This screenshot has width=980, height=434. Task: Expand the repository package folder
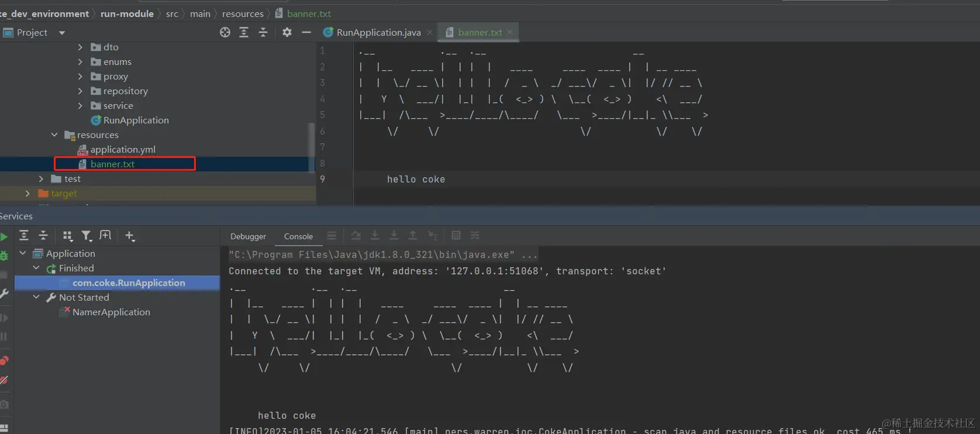point(80,91)
